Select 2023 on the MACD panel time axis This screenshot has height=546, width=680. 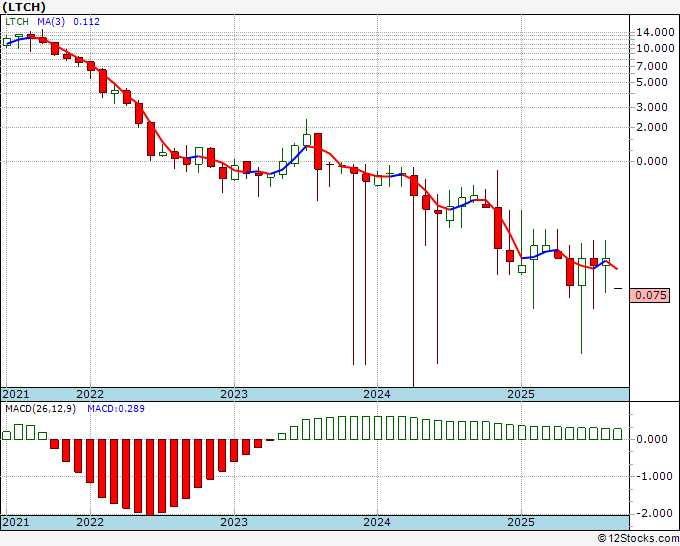234,522
